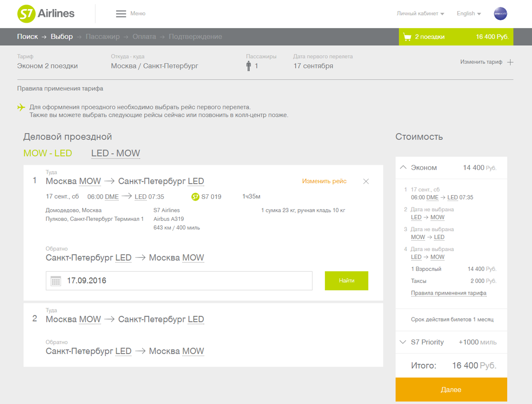This screenshot has width=532, height=404.
Task: Click the shopping cart icon
Action: point(407,37)
